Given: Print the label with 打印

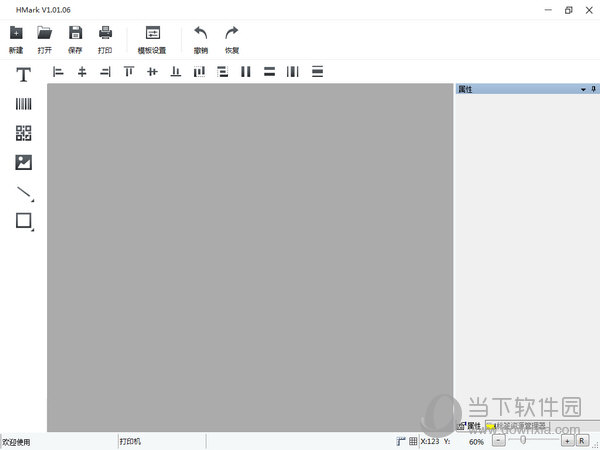Looking at the screenshot, I should (105, 40).
